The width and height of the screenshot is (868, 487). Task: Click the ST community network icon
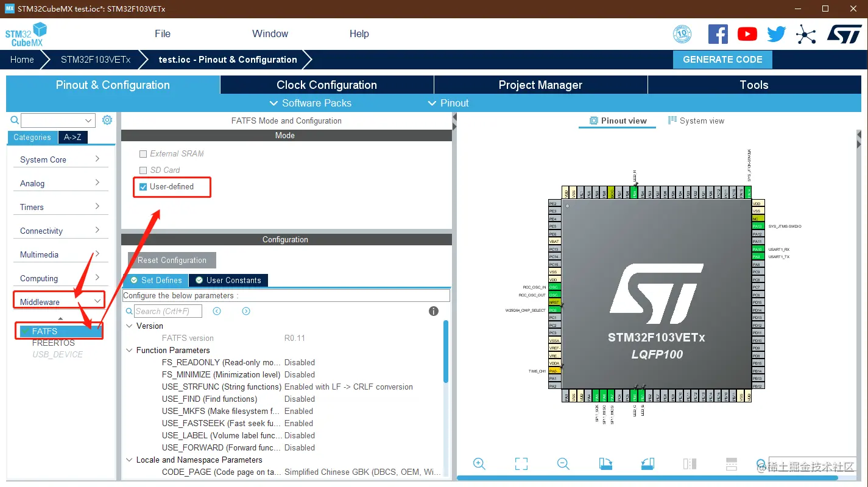[x=806, y=34]
